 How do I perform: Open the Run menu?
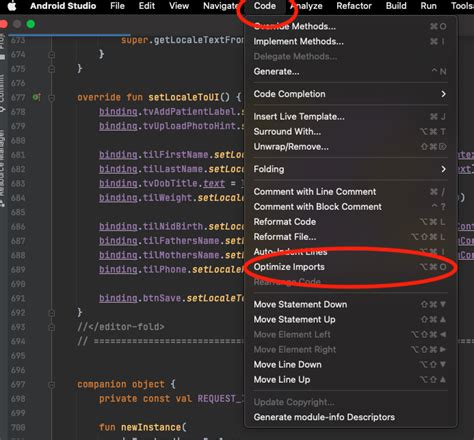(x=428, y=6)
